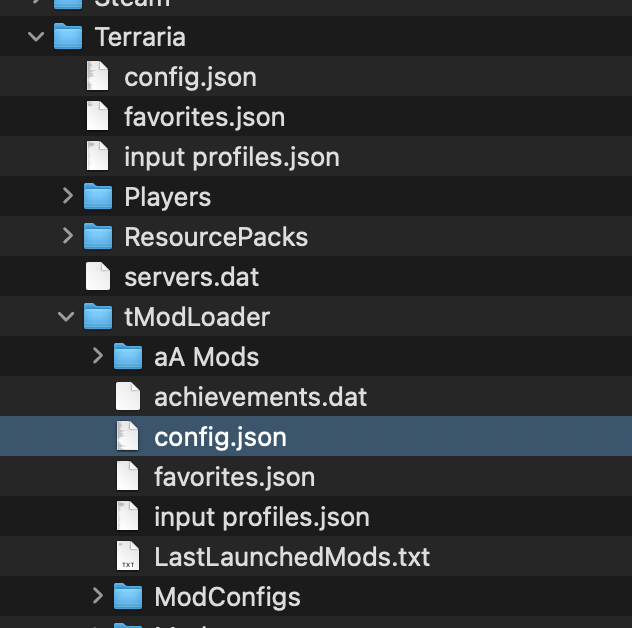Select the servers.dat file name

point(191,277)
